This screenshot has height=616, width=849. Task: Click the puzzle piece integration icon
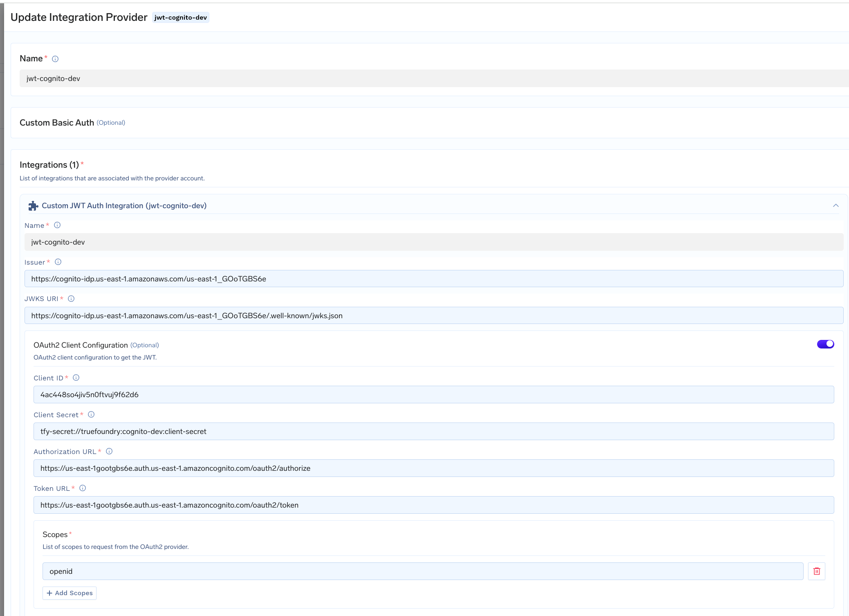pyautogui.click(x=33, y=206)
